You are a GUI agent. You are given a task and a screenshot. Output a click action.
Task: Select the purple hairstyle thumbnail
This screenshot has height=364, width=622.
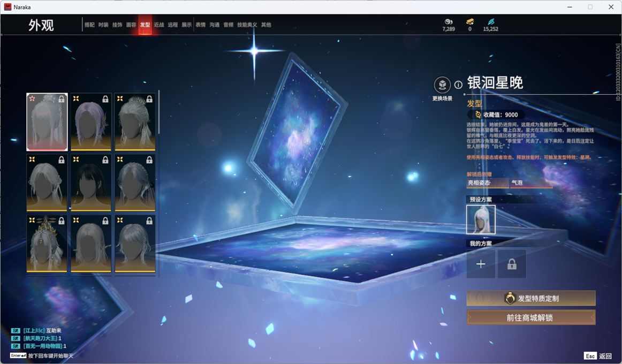(x=91, y=122)
